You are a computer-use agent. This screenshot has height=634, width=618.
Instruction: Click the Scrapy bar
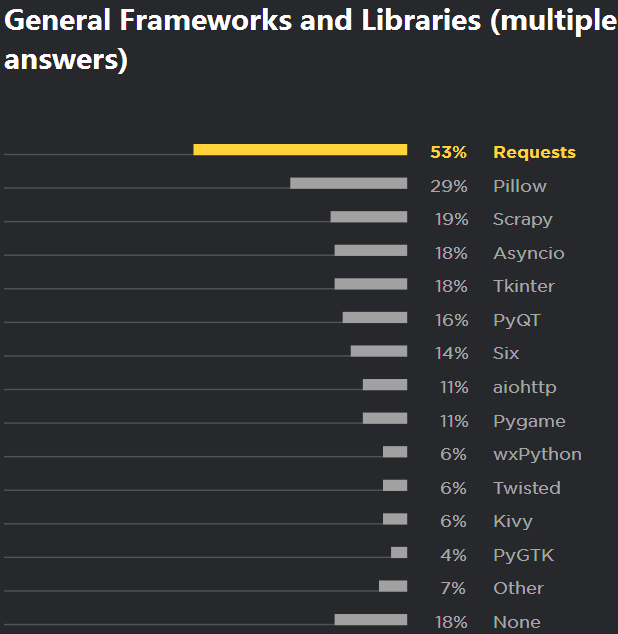(368, 217)
